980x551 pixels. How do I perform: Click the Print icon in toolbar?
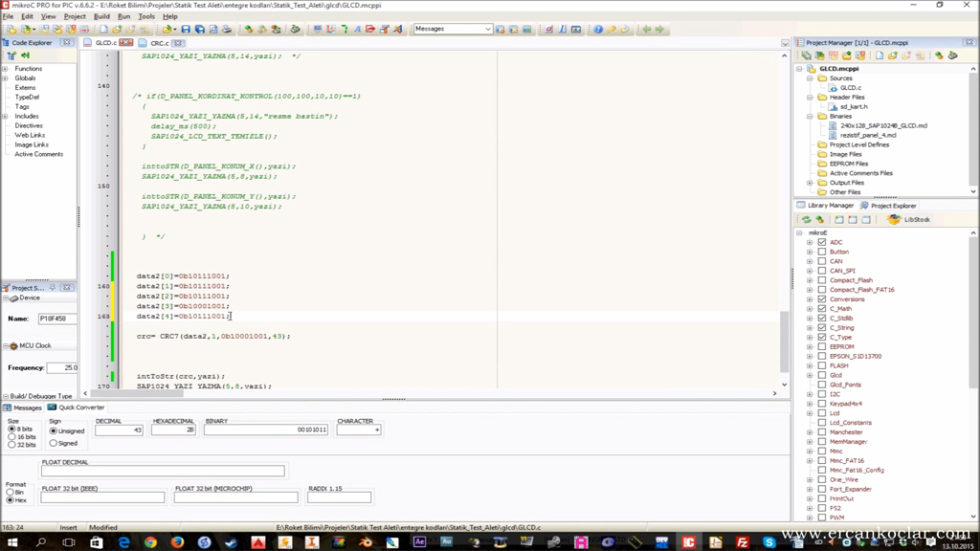tap(227, 30)
